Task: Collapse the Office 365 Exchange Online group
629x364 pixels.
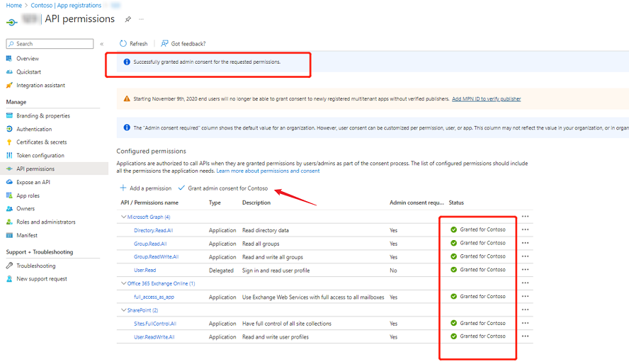Action: pyautogui.click(x=124, y=283)
